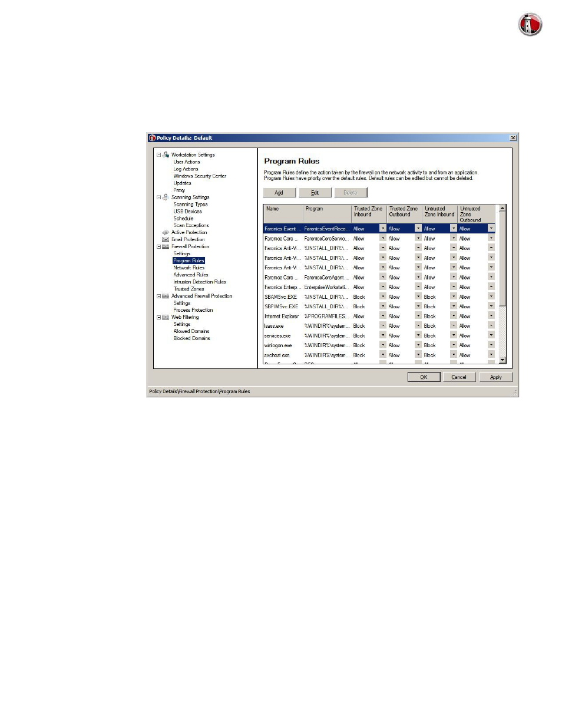Open Advanced Rules page

coord(191,275)
